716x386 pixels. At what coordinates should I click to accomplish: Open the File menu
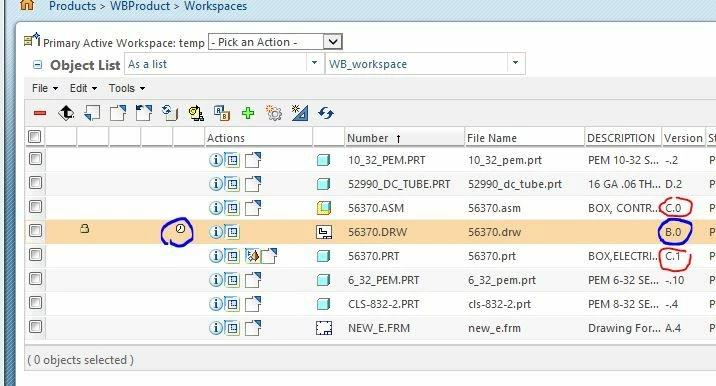click(x=45, y=88)
